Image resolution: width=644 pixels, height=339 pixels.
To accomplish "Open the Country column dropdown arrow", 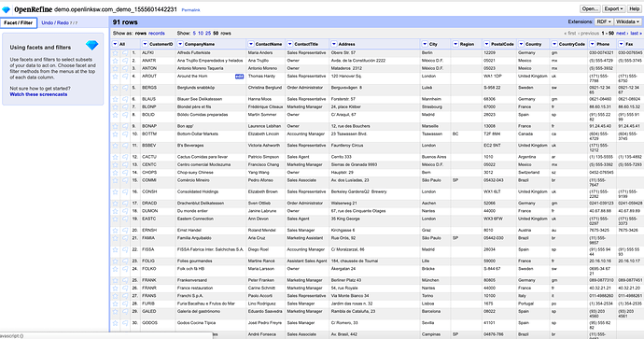I will click(521, 44).
